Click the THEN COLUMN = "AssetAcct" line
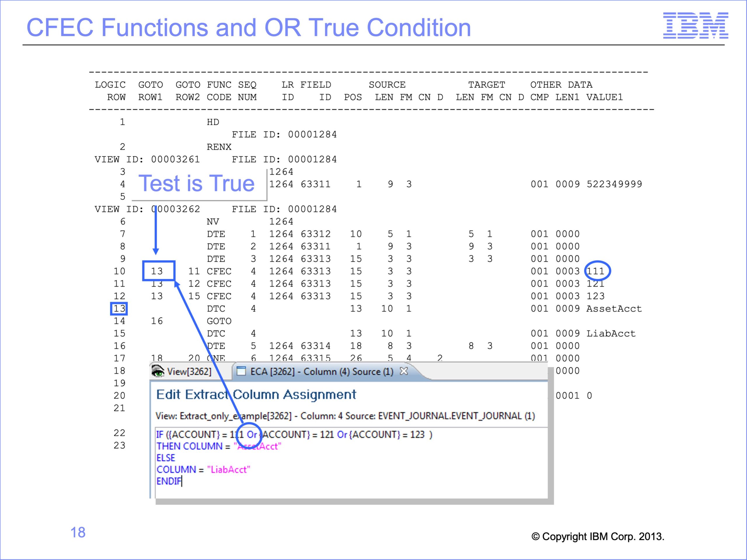The image size is (747, 560). [219, 446]
